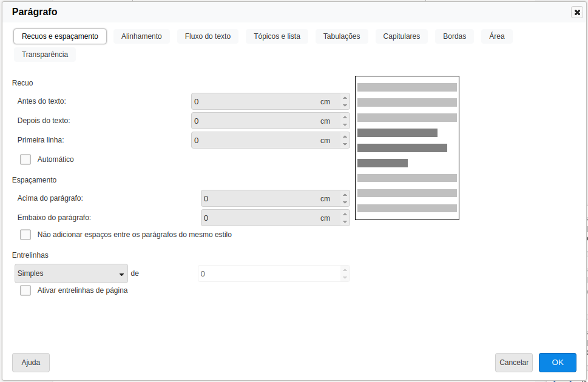Screen dimensions: 588x382
Task: Open the Simples line spacing dropdown
Action: click(x=71, y=273)
